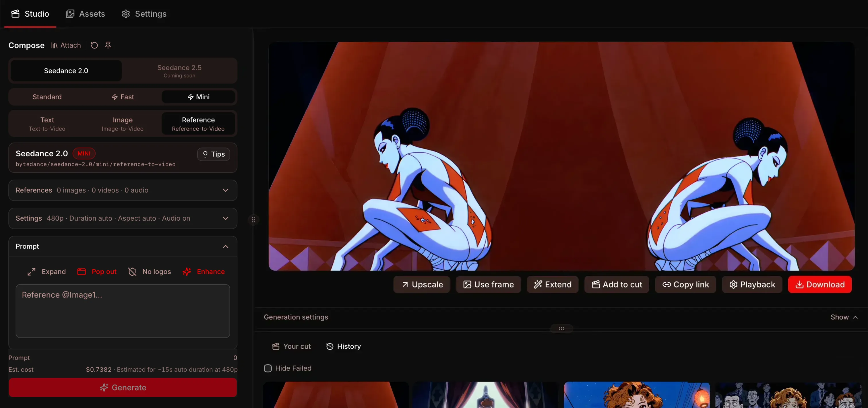Click into the Reference @Image1 prompt field
Screen dimensions: 868x408
pos(123,311)
